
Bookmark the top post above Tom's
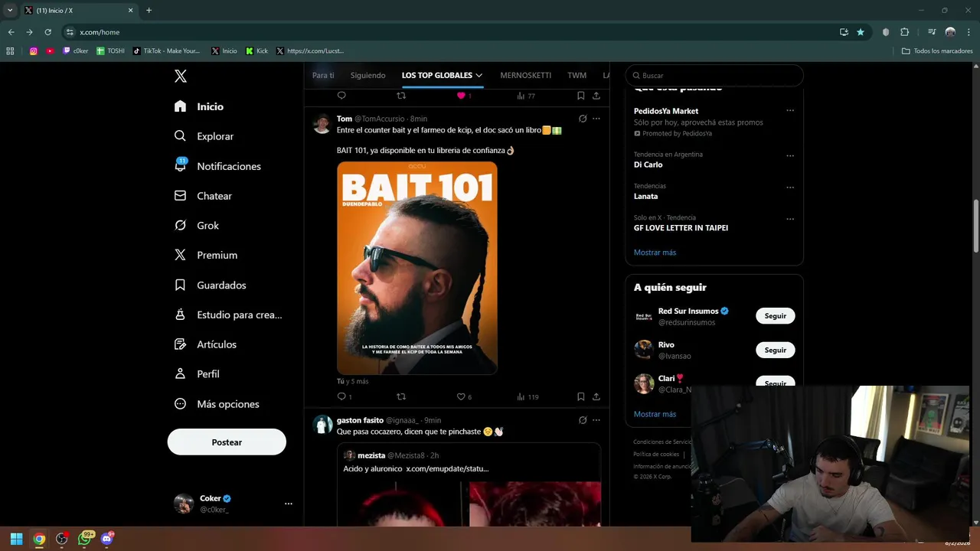[580, 96]
